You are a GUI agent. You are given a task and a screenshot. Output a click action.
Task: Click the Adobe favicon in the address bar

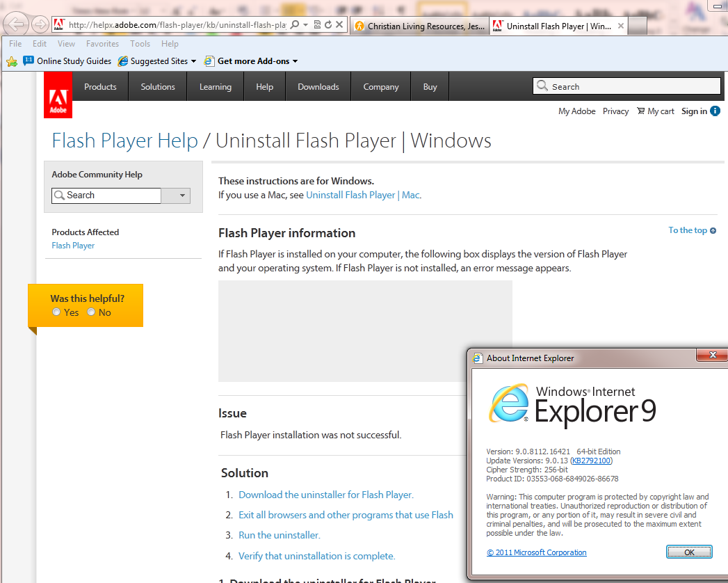pyautogui.click(x=58, y=24)
